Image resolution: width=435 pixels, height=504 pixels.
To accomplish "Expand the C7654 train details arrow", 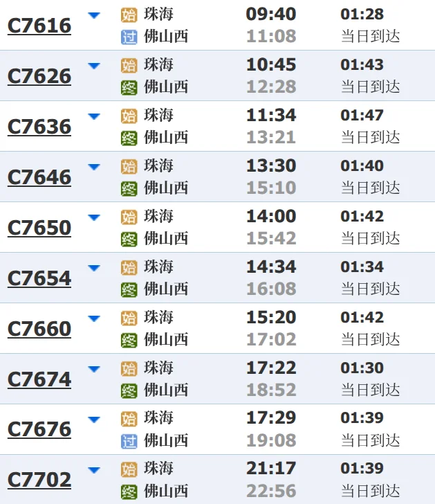I will click(94, 268).
